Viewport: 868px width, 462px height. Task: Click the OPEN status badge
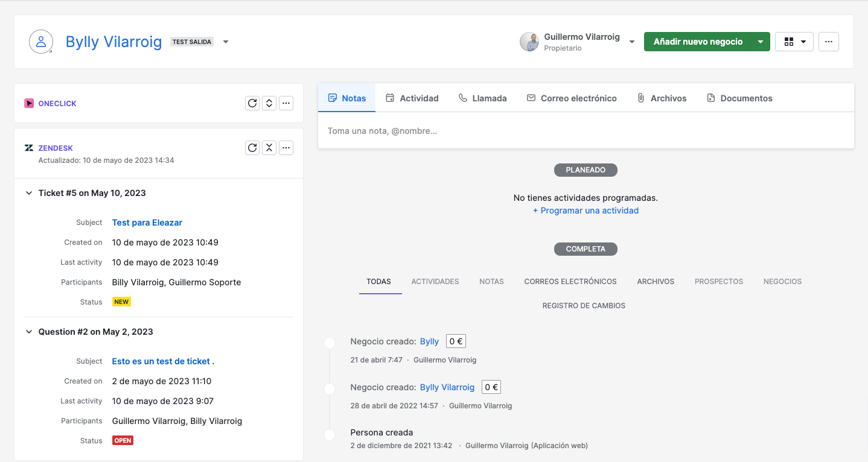(123, 440)
